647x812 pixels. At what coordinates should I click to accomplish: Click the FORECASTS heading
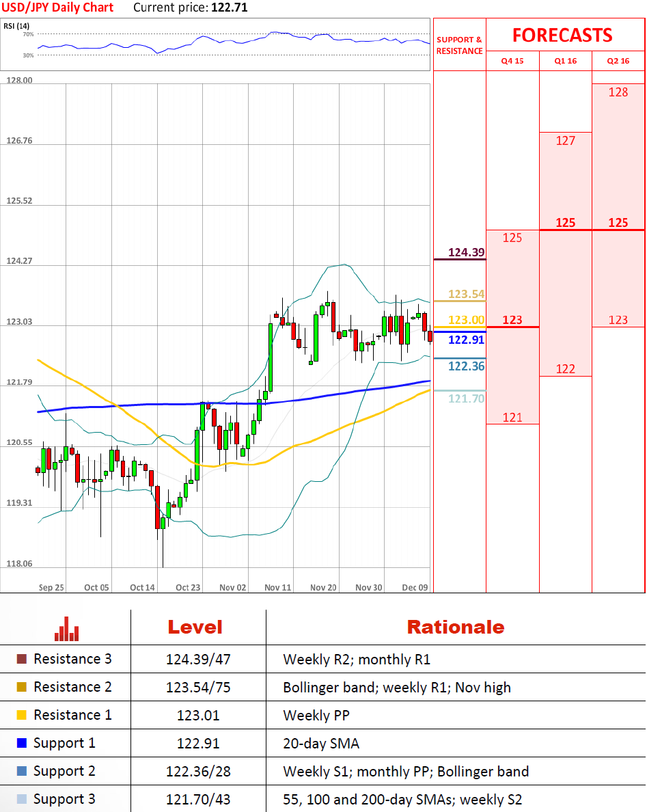(562, 35)
